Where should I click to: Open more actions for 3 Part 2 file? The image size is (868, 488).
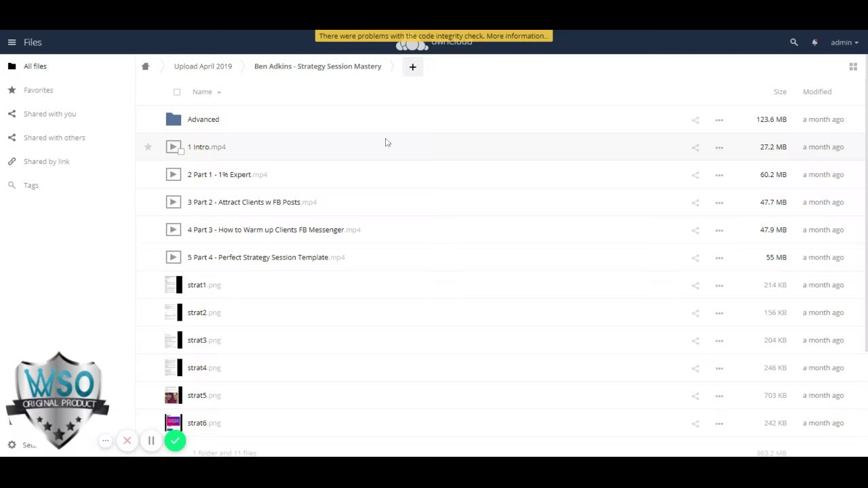(x=719, y=203)
